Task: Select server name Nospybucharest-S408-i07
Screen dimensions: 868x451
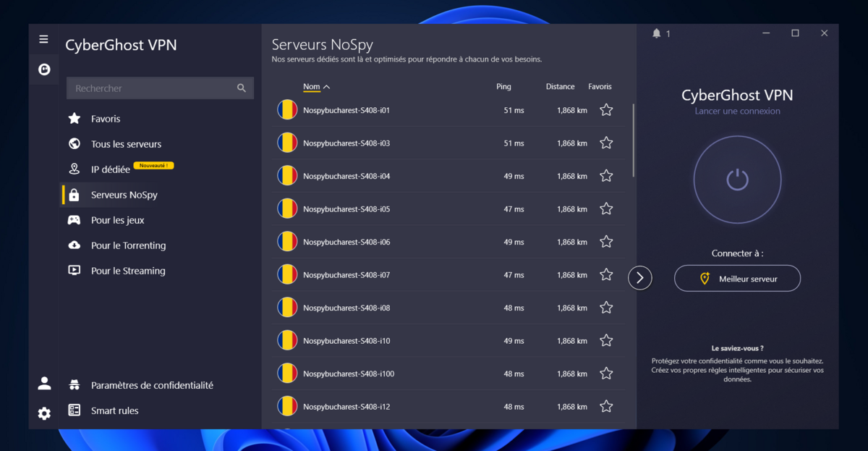Action: click(346, 275)
